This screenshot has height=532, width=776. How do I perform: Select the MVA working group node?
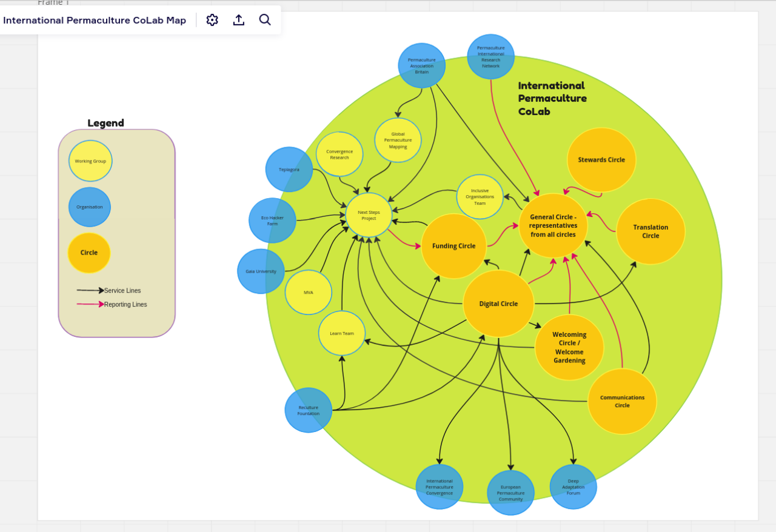[x=309, y=292]
